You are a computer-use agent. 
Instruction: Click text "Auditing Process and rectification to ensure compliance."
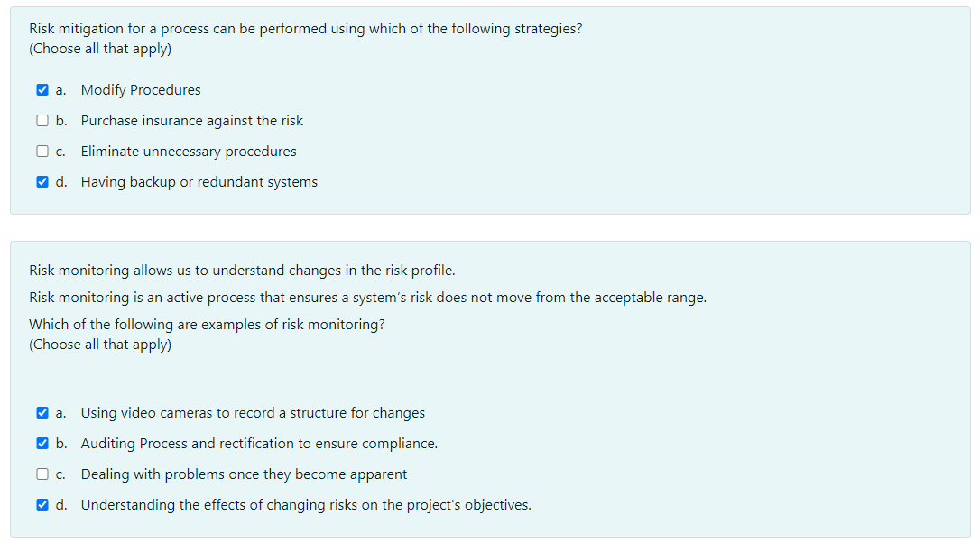point(260,443)
